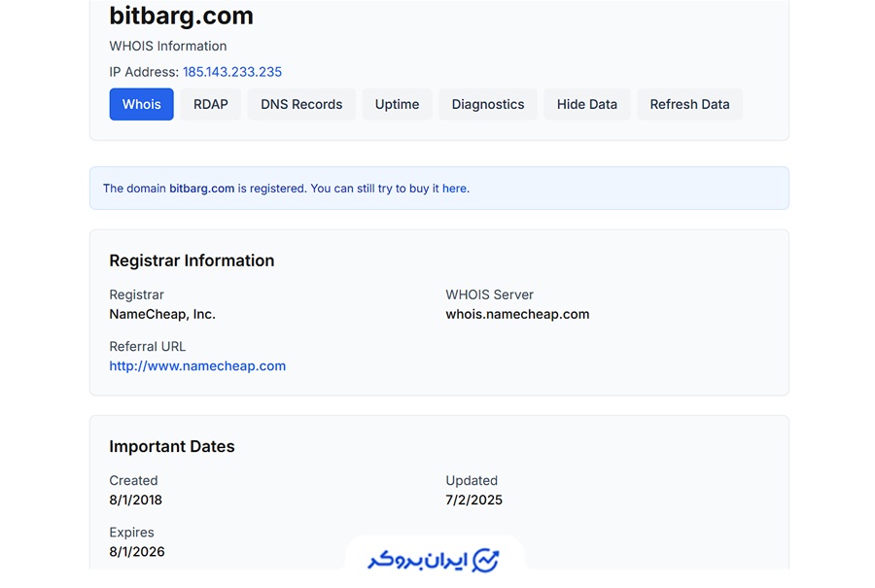Viewport: 875px width, 588px height.
Task: Toggle the Hide Data button
Action: tap(586, 104)
